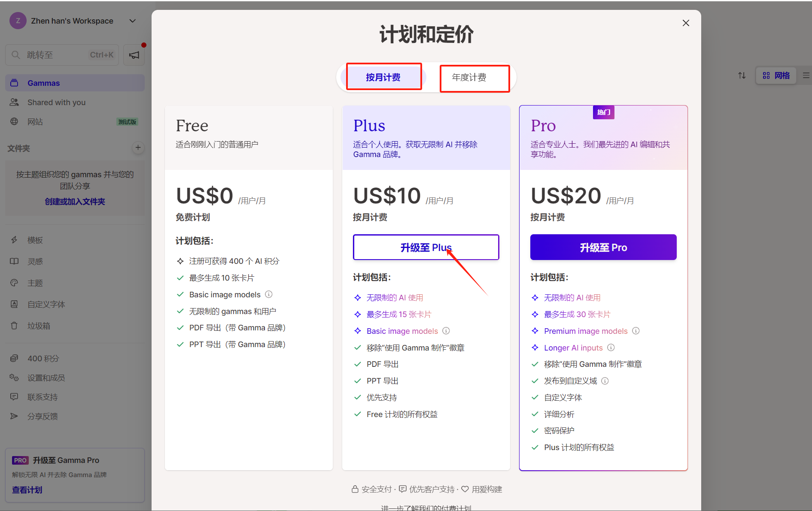Click the 联系支持 chat icon
Image resolution: width=812 pixels, height=511 pixels.
14,396
